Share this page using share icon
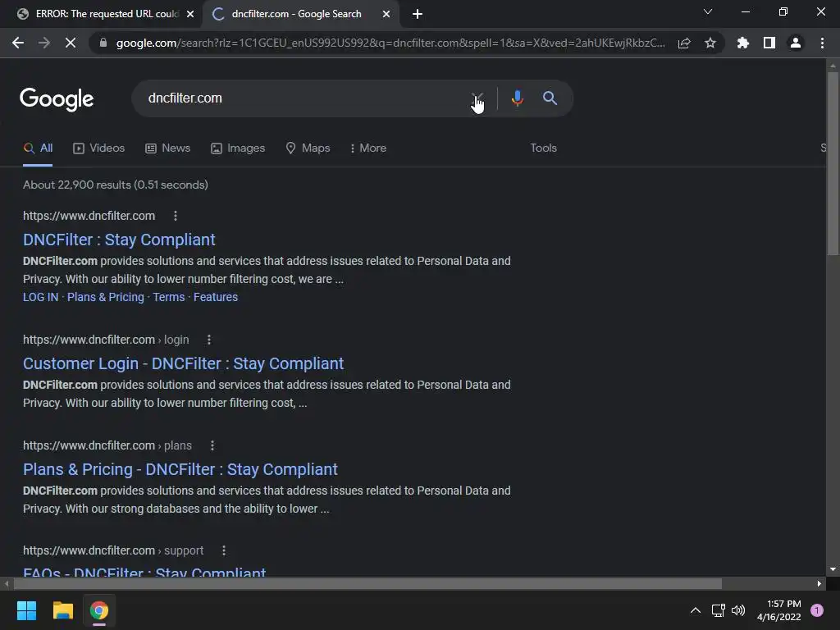The width and height of the screenshot is (840, 630). pos(684,43)
